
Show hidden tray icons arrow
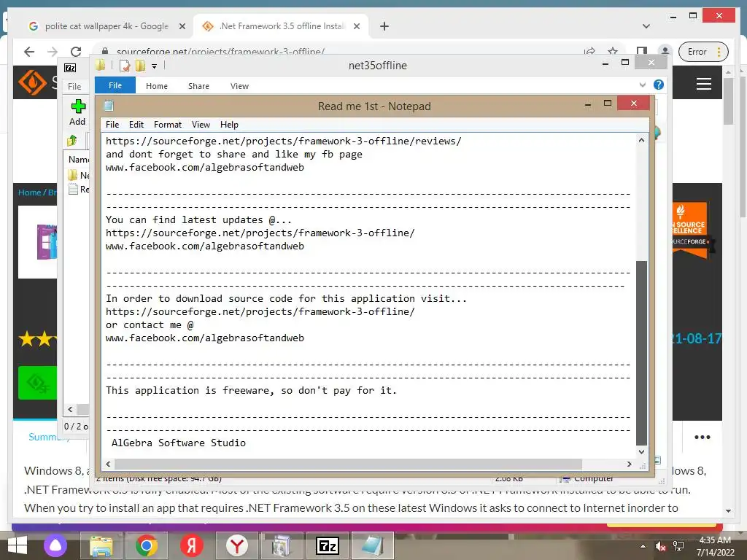click(643, 546)
